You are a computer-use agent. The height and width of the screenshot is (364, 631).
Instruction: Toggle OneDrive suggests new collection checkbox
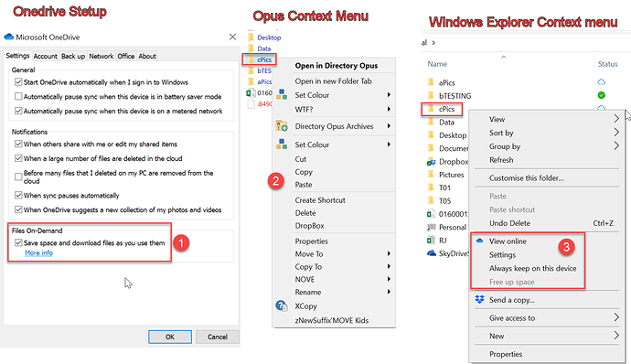pyautogui.click(x=18, y=209)
